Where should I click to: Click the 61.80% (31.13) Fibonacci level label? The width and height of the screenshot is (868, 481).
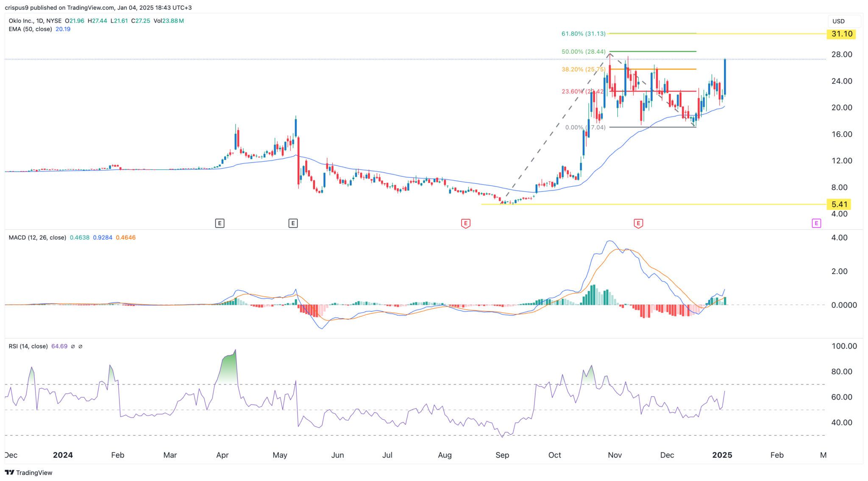click(x=584, y=33)
